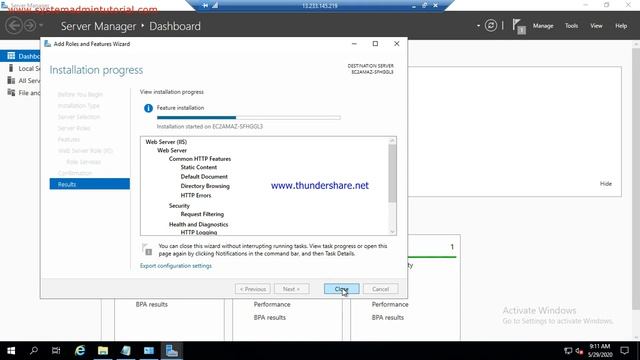Click the feature installation info icon
Image resolution: width=640 pixels, height=360 pixels.
148,108
